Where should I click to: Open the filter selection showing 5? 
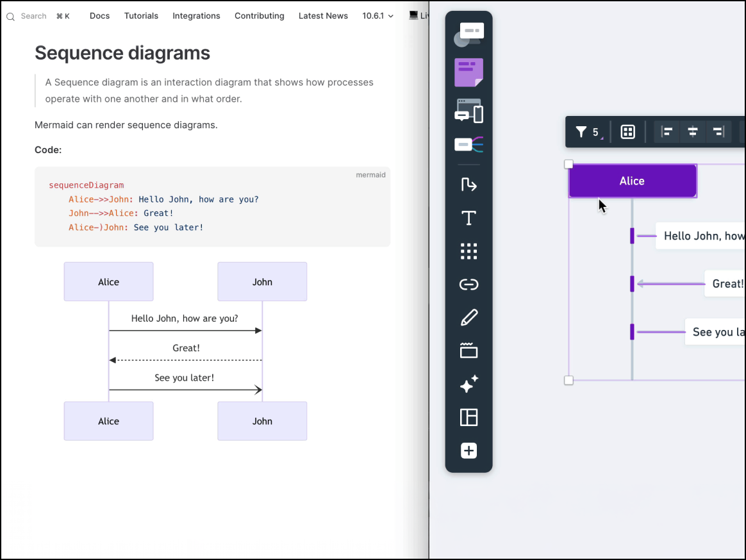pos(589,132)
